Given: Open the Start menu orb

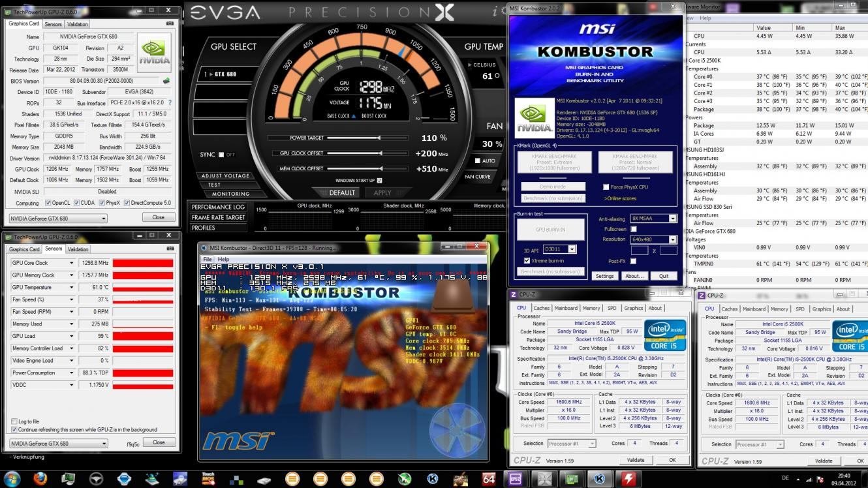Looking at the screenshot, I should point(12,479).
